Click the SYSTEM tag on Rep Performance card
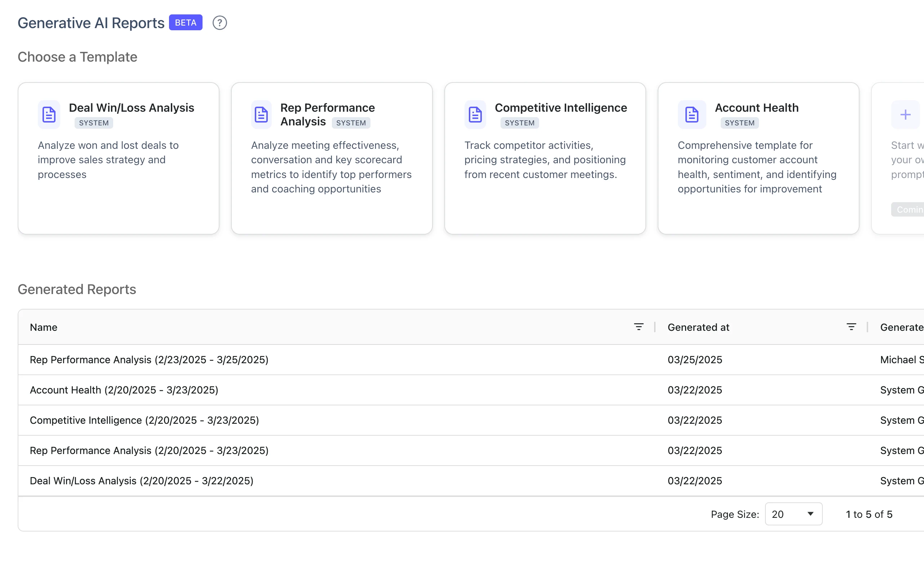This screenshot has height=578, width=924. (351, 123)
